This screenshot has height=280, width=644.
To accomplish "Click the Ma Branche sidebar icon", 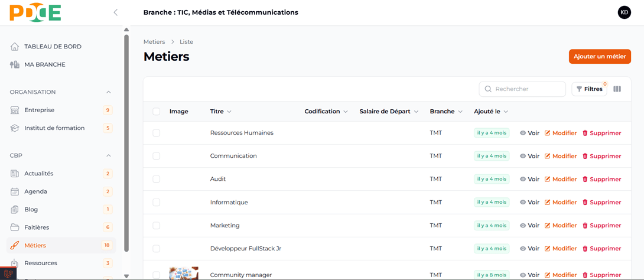I will (15, 64).
